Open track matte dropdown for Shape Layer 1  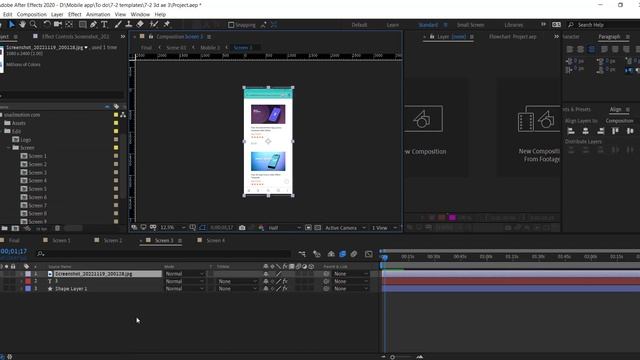(238, 289)
